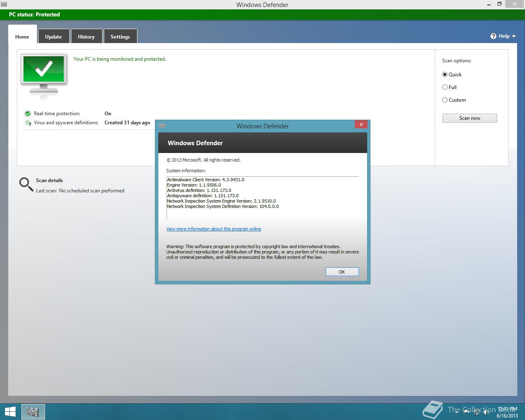The image size is (525, 420).
Task: Start scanning with Scan now button
Action: click(470, 118)
